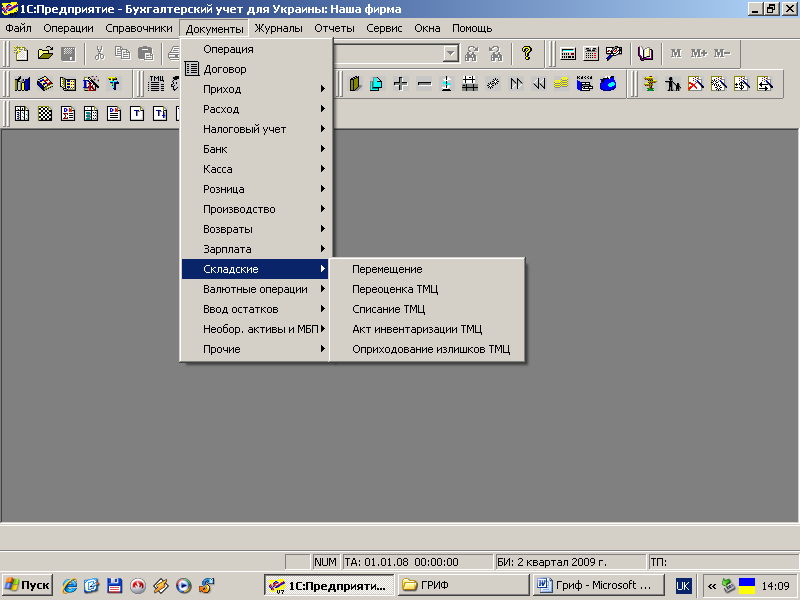Click the New document toolbar icon
The width and height of the screenshot is (800, 600).
[x=21, y=54]
